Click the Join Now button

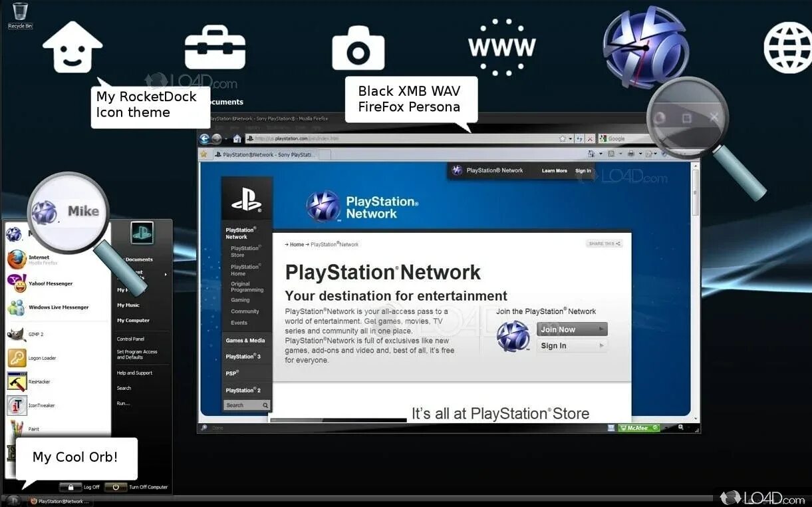571,329
